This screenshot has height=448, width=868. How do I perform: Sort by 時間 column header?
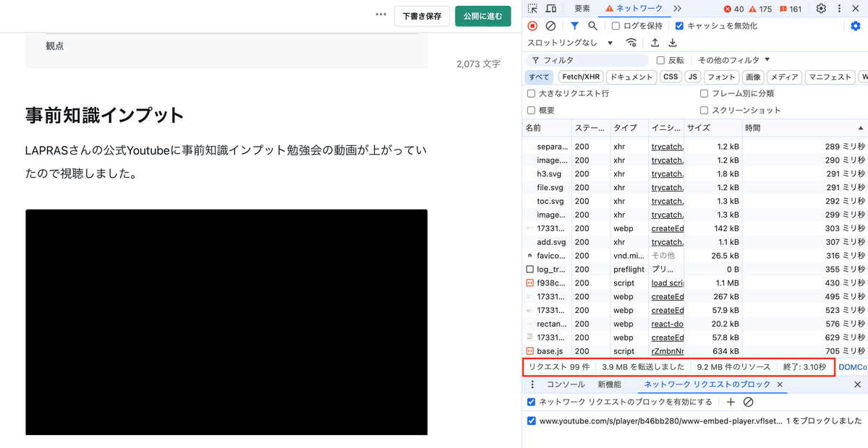pyautogui.click(x=804, y=128)
